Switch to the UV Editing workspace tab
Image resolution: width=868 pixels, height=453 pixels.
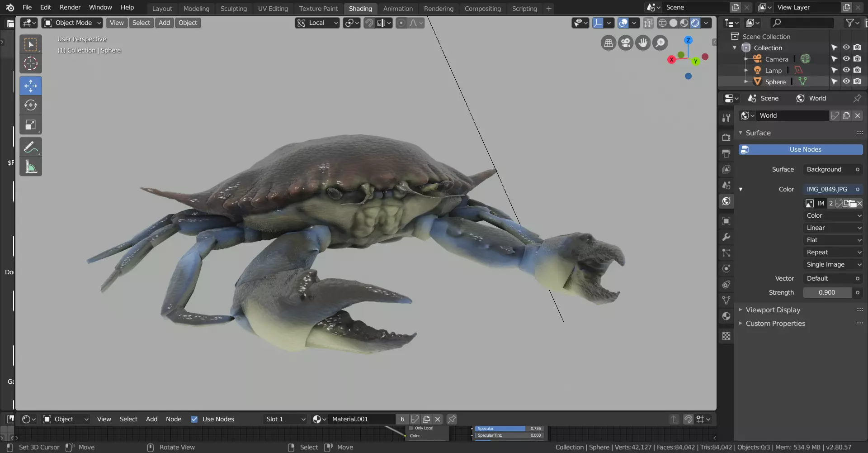pyautogui.click(x=273, y=9)
